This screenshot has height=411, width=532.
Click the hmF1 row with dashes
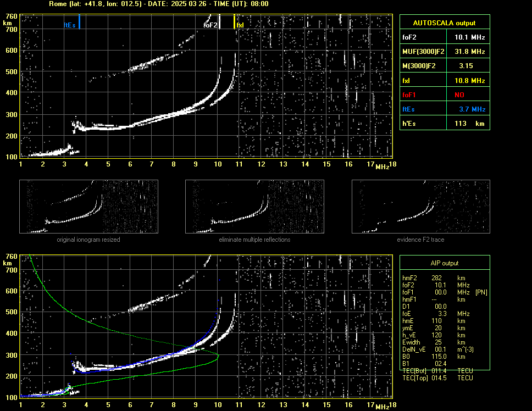(x=434, y=299)
